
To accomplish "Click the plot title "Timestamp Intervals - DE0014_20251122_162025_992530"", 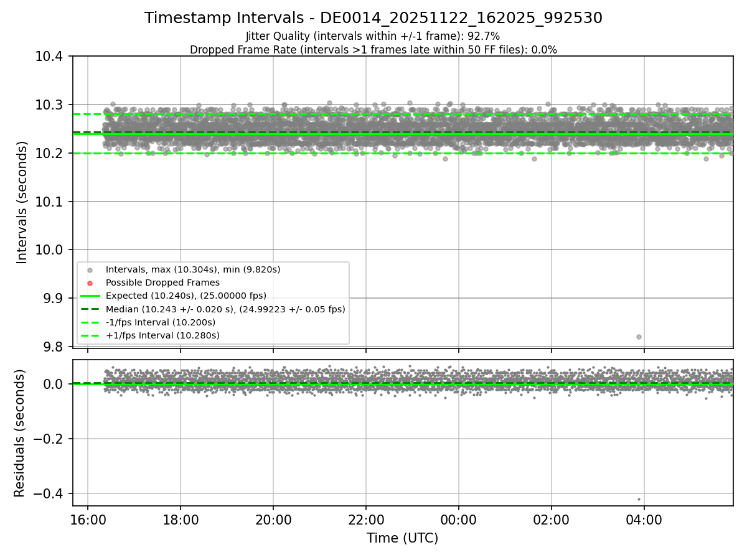I will [374, 18].
